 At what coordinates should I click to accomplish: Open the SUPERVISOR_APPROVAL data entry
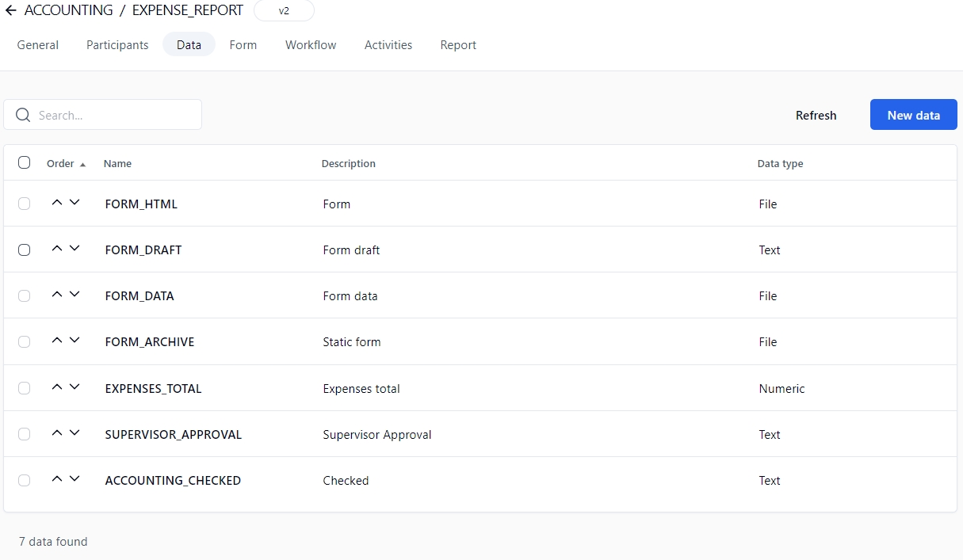tap(173, 435)
